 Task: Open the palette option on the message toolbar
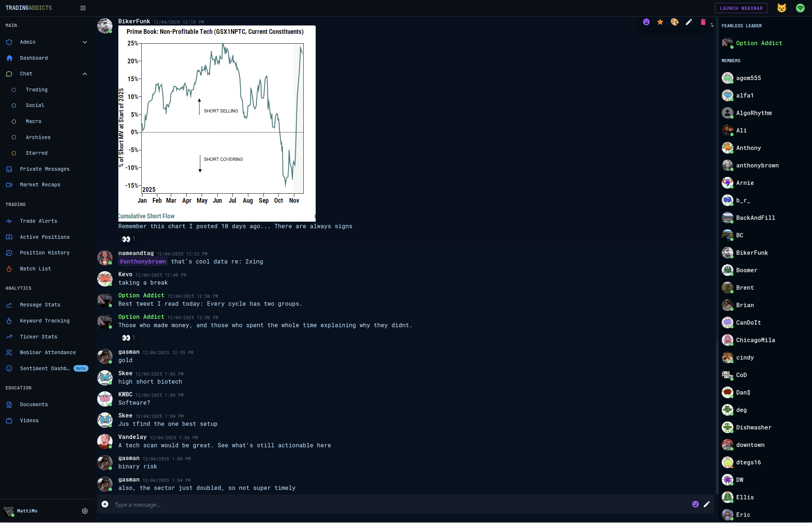point(674,22)
